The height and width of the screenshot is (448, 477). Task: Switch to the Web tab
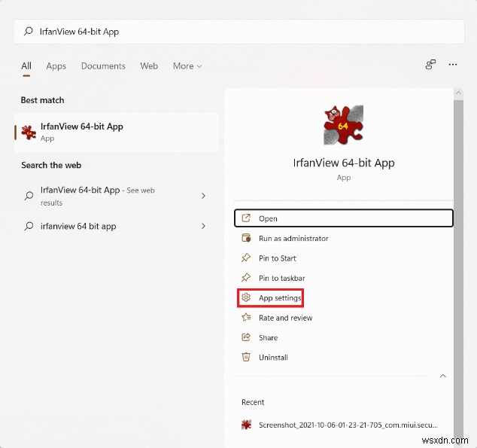(x=149, y=66)
